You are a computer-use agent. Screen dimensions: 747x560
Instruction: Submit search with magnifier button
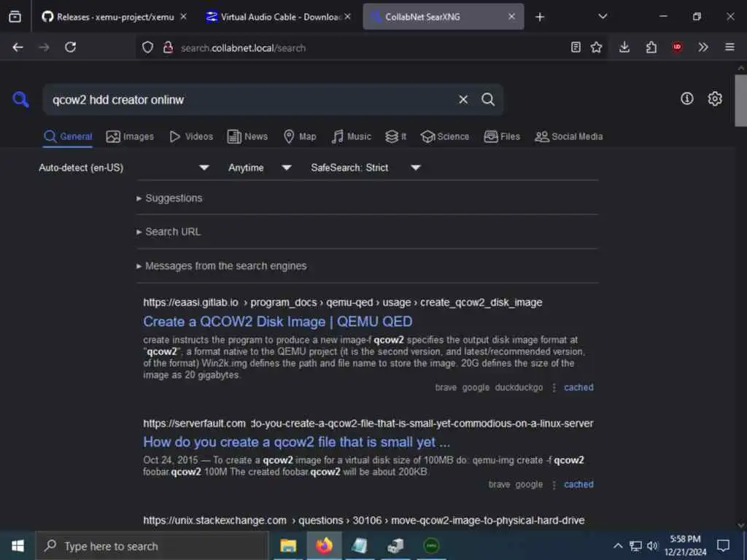pyautogui.click(x=488, y=99)
